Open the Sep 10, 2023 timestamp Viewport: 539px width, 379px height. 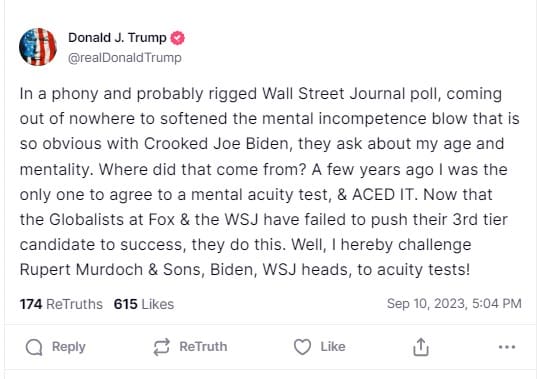tap(454, 303)
